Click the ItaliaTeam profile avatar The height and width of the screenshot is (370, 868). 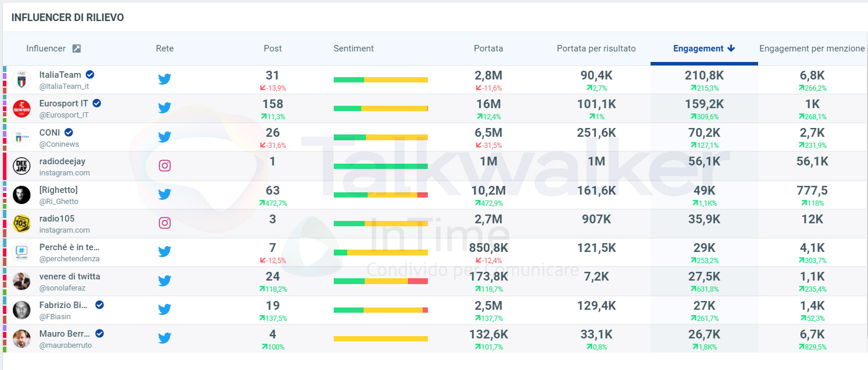pyautogui.click(x=22, y=80)
